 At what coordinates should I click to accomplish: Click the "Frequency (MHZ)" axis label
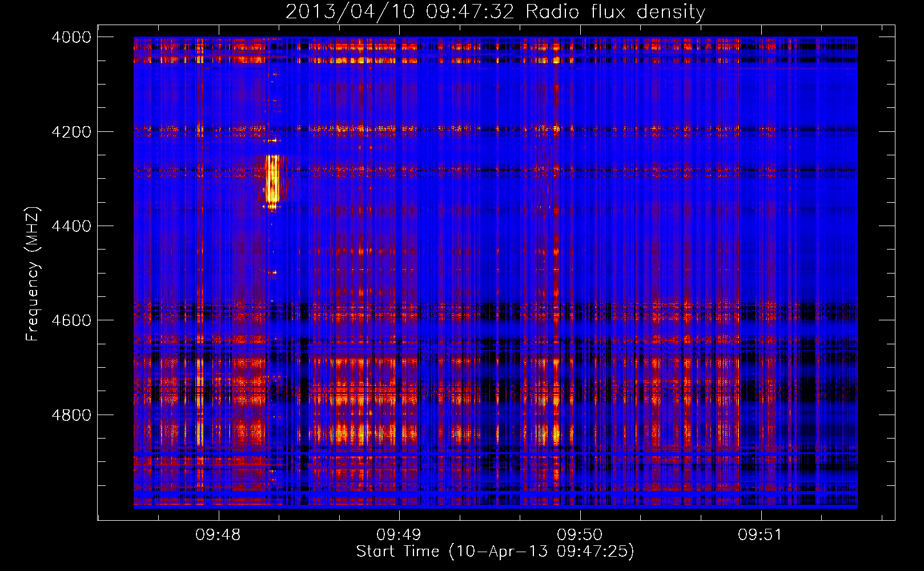33,274
